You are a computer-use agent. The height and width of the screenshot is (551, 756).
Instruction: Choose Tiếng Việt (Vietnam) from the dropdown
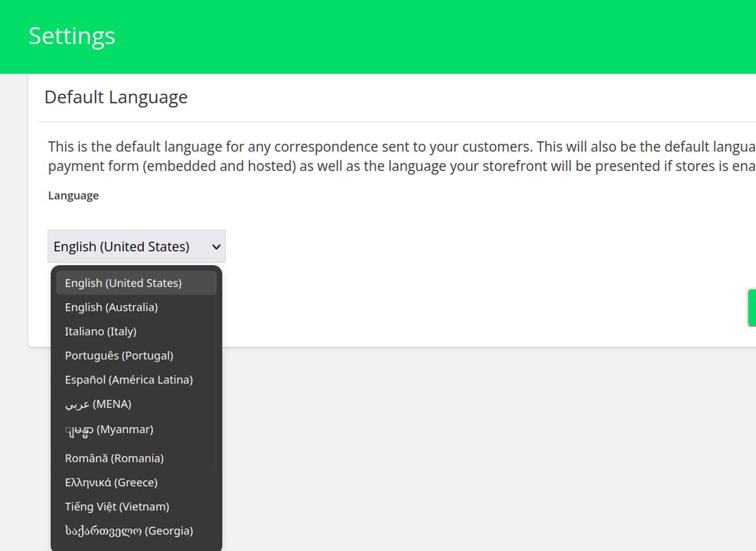point(117,506)
